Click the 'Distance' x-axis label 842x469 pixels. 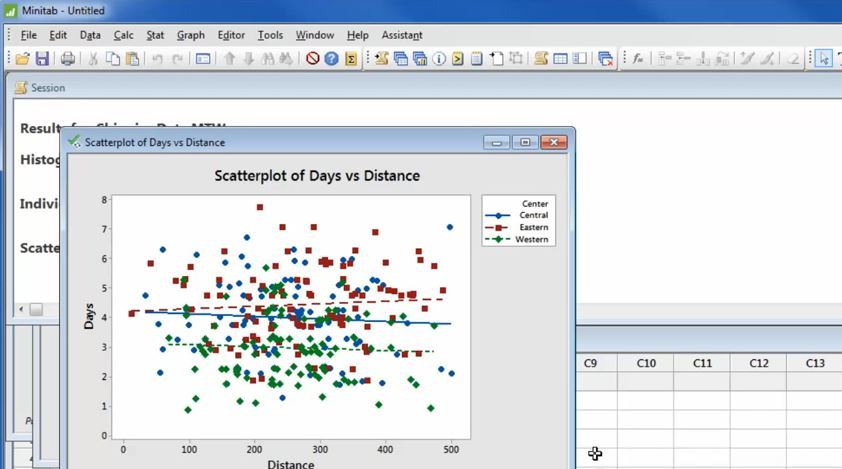[291, 464]
